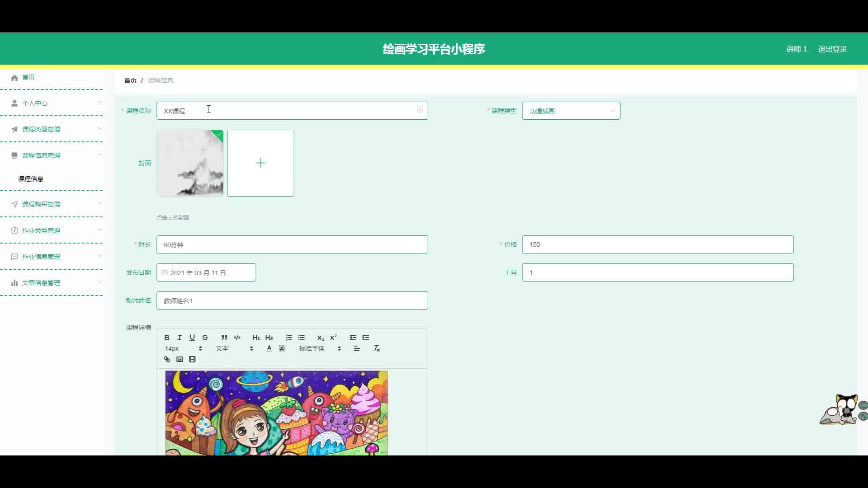Click the 讲师 1 user label
The image size is (868, 488).
point(797,49)
